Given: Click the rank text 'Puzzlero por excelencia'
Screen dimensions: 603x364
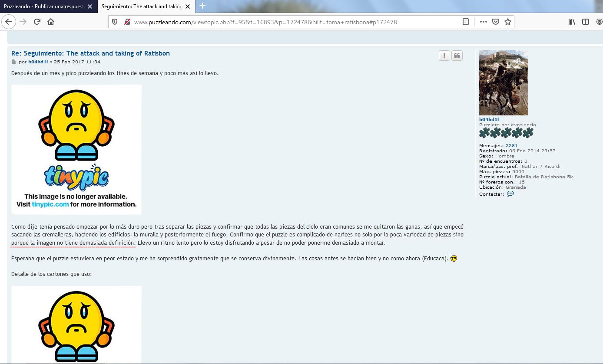Looking at the screenshot, I should click(x=507, y=125).
